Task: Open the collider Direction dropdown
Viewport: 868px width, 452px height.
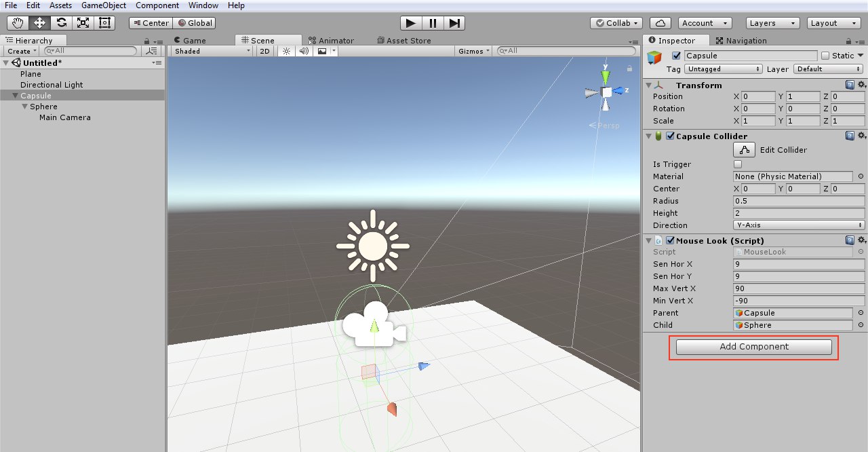Action: pos(799,225)
